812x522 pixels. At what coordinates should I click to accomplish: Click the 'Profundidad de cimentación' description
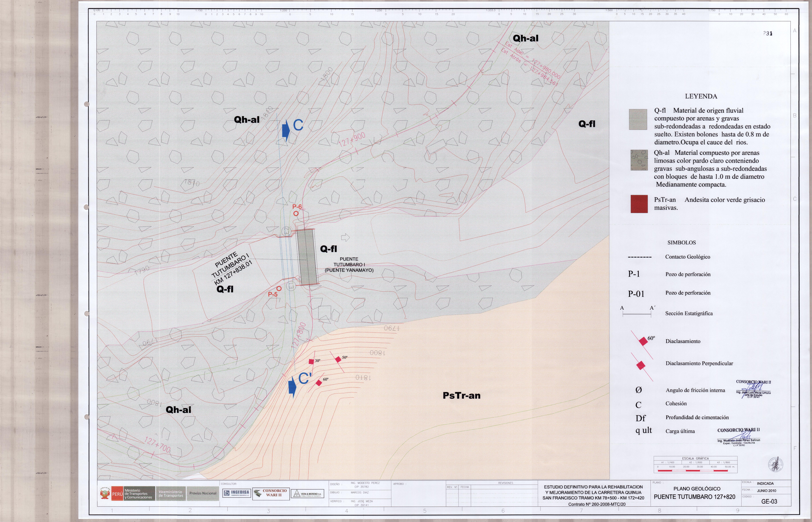697,418
